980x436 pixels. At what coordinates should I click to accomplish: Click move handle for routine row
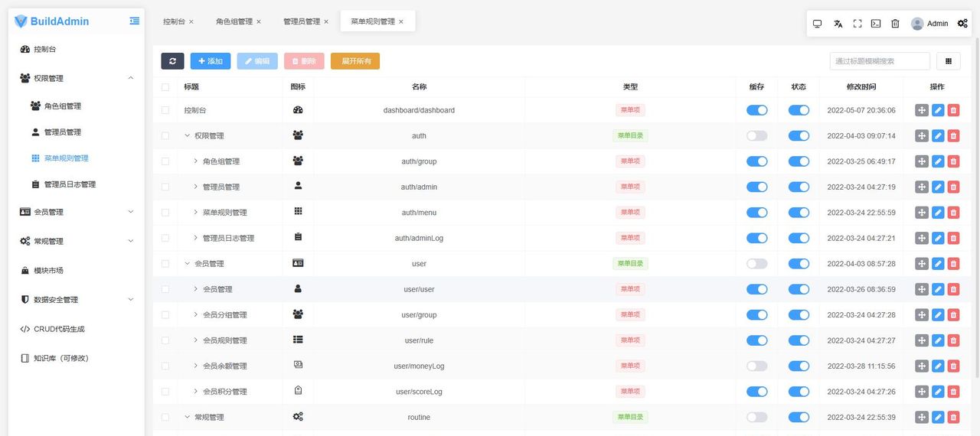tap(922, 417)
